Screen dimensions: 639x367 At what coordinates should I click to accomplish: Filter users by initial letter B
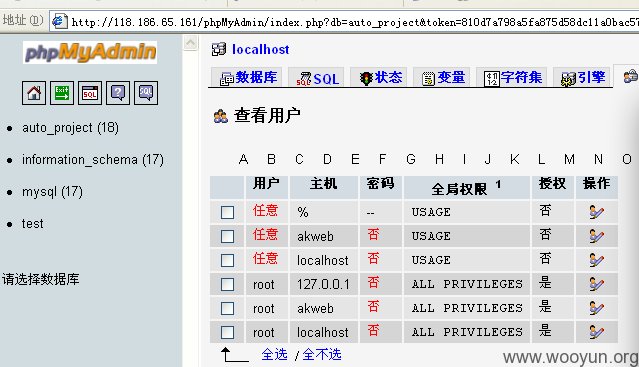[271, 159]
